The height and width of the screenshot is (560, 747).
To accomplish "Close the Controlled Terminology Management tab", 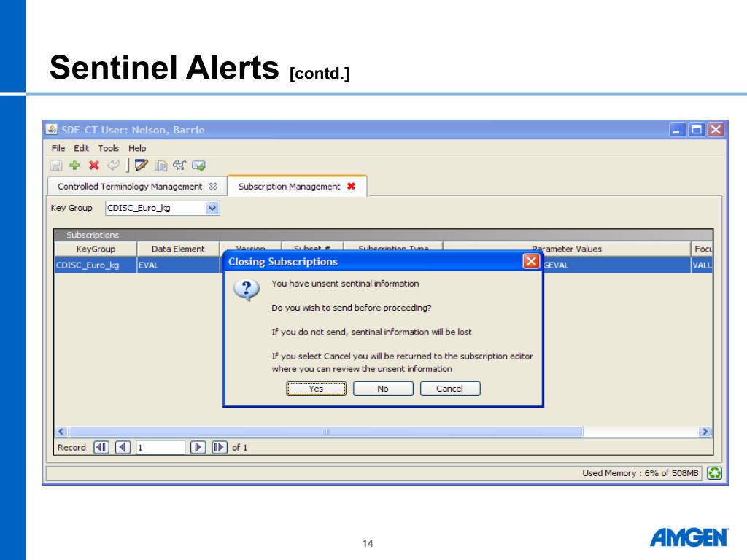I will (213, 186).
